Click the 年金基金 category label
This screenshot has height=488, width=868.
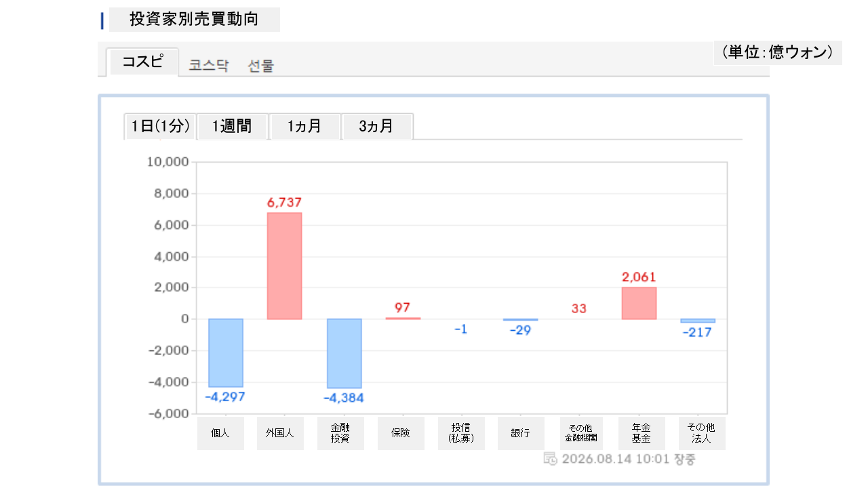642,433
